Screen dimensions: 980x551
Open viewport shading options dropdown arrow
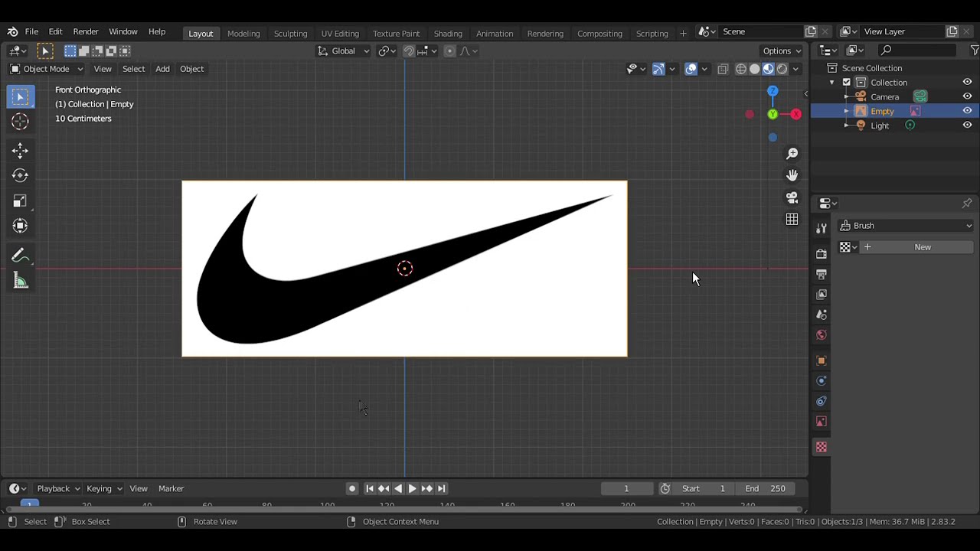(x=796, y=69)
